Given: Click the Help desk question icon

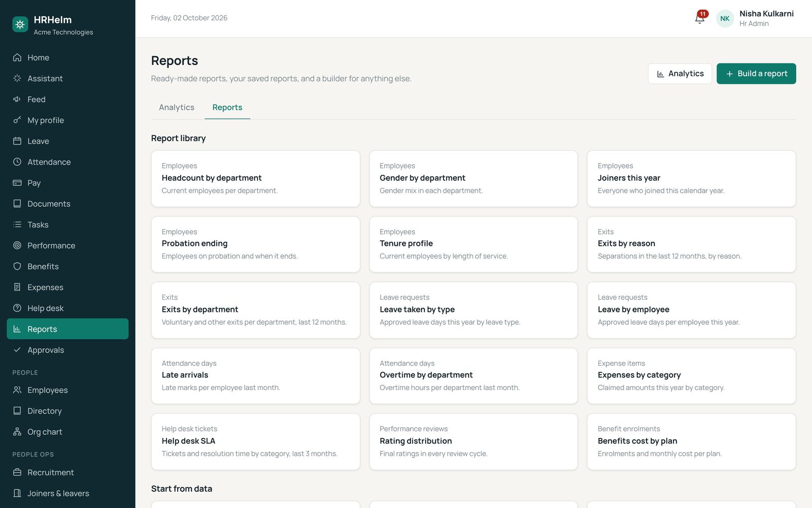Looking at the screenshot, I should [17, 308].
